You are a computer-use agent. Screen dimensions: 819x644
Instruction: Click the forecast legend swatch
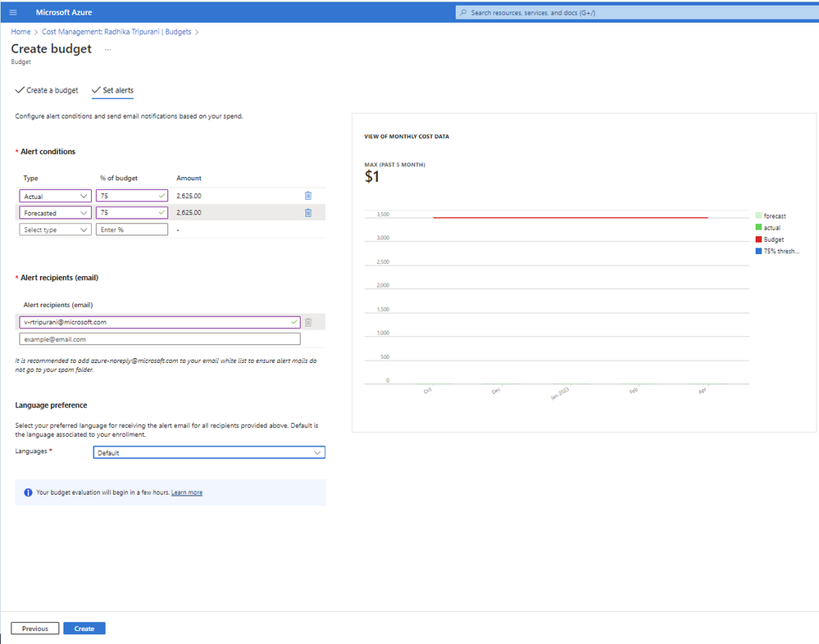[758, 215]
